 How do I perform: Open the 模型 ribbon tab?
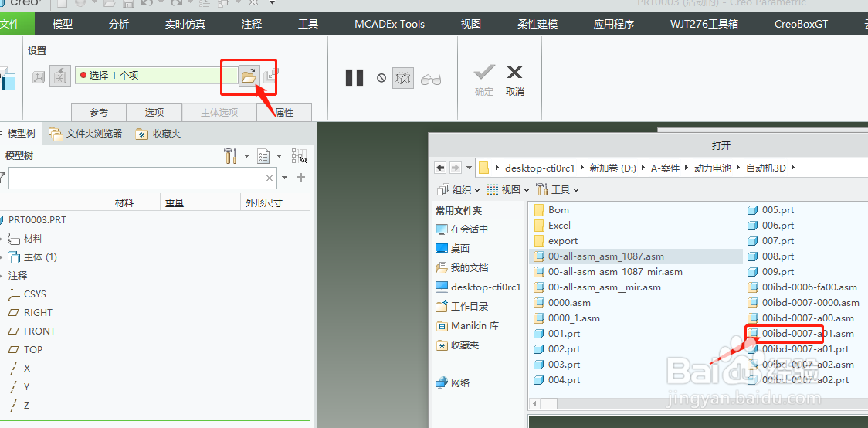click(x=63, y=24)
